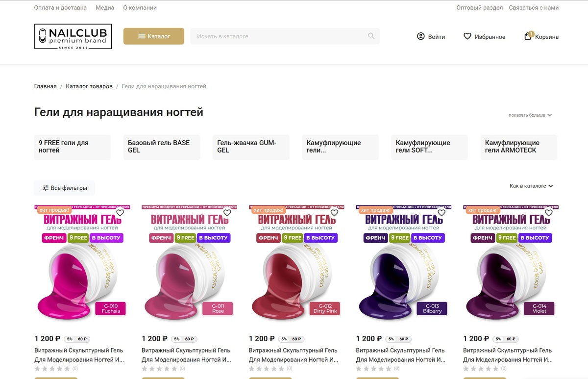The height and width of the screenshot is (379, 588).
Task: Open the G-011 Rose product image
Action: [x=189, y=265]
